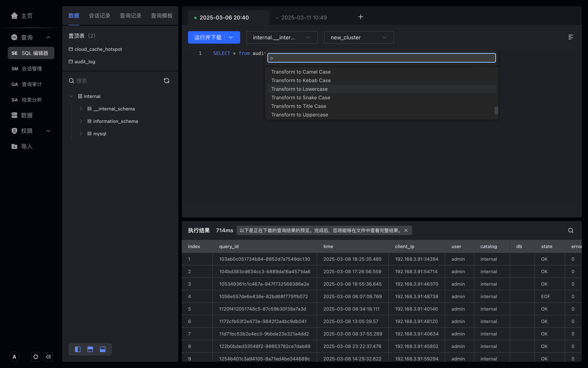This screenshot has height=368, width=588.
Task: Open 检索分析 in sidebar
Action: point(31,100)
